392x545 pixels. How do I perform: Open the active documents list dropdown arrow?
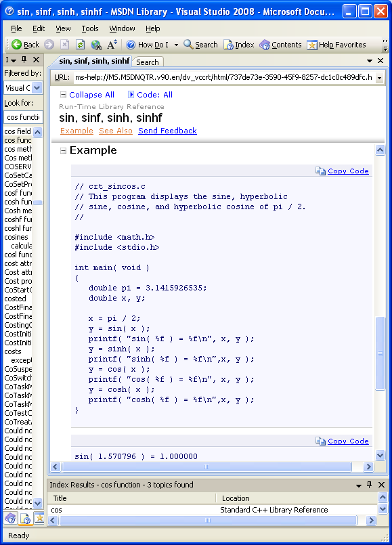click(370, 61)
